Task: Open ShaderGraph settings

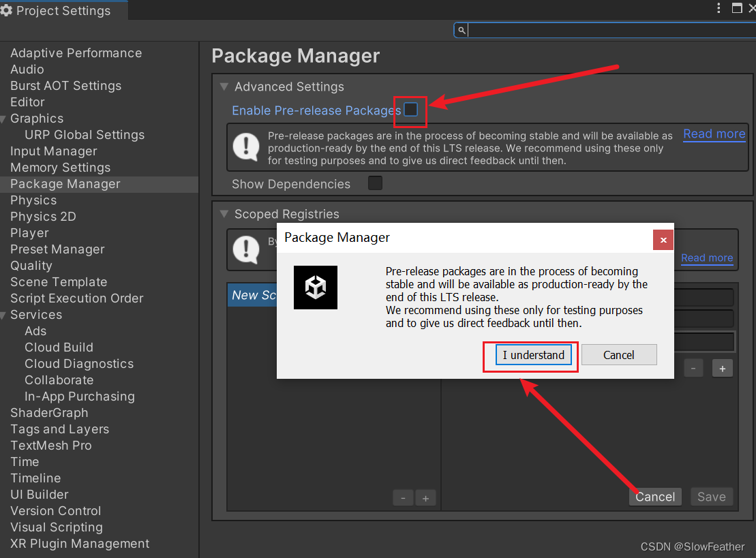Action: [49, 413]
